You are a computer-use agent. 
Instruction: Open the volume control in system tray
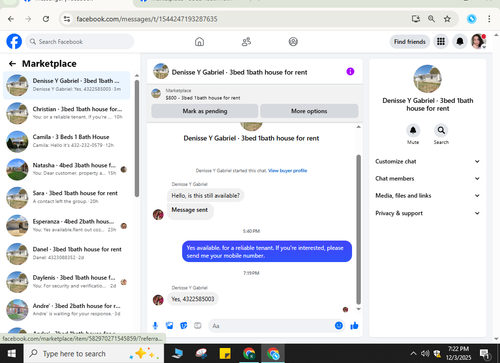point(425,354)
